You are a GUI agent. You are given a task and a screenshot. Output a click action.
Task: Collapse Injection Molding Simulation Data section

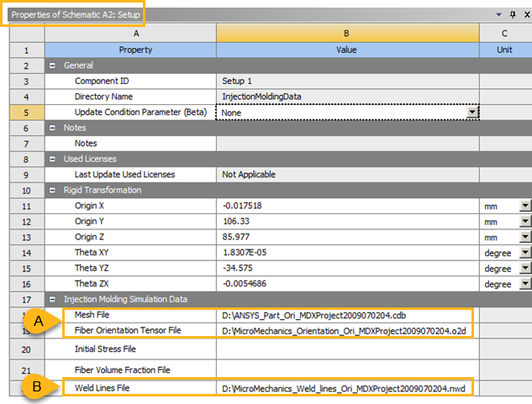click(x=53, y=299)
